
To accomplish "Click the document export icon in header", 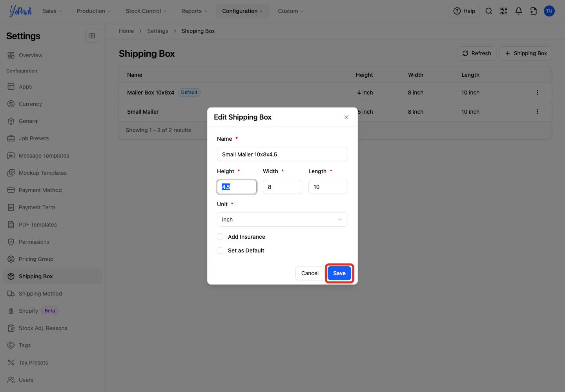I will [534, 11].
